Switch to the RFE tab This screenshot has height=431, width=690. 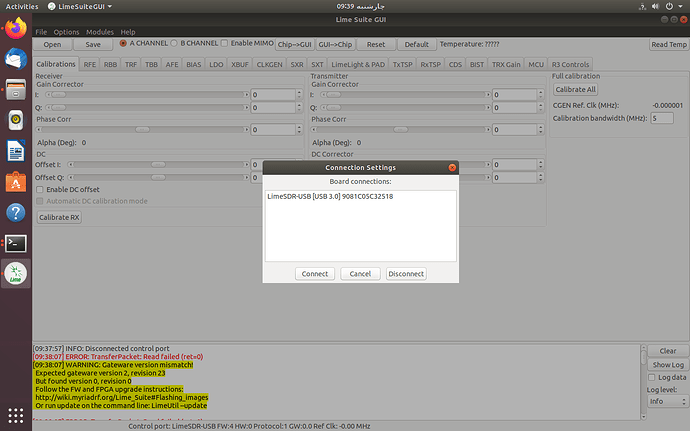coord(90,64)
